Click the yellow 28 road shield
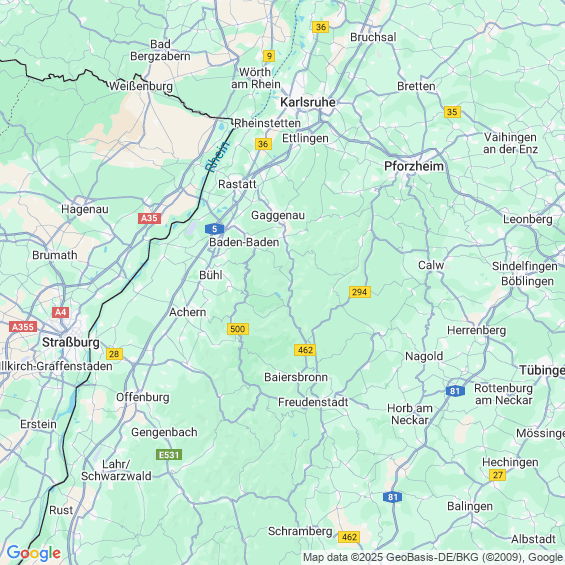This screenshot has height=565, width=565. tap(114, 354)
